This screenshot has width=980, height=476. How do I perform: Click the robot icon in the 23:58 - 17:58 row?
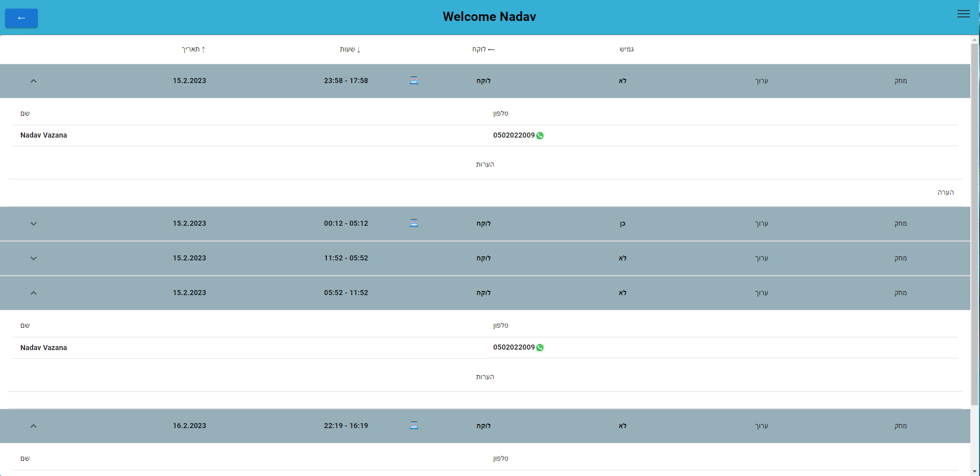(x=414, y=80)
